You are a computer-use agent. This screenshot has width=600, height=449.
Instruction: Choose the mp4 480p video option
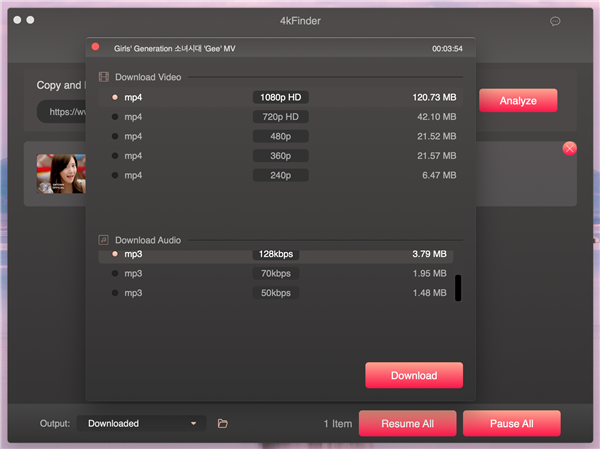pyautogui.click(x=115, y=136)
